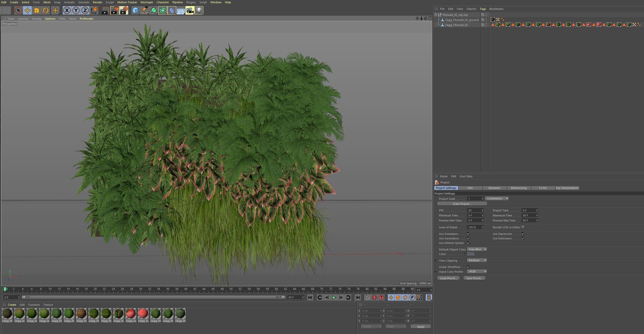Image resolution: width=644 pixels, height=334 pixels.
Task: Toggle the Parameter keyframe P icon
Action: click(412, 297)
